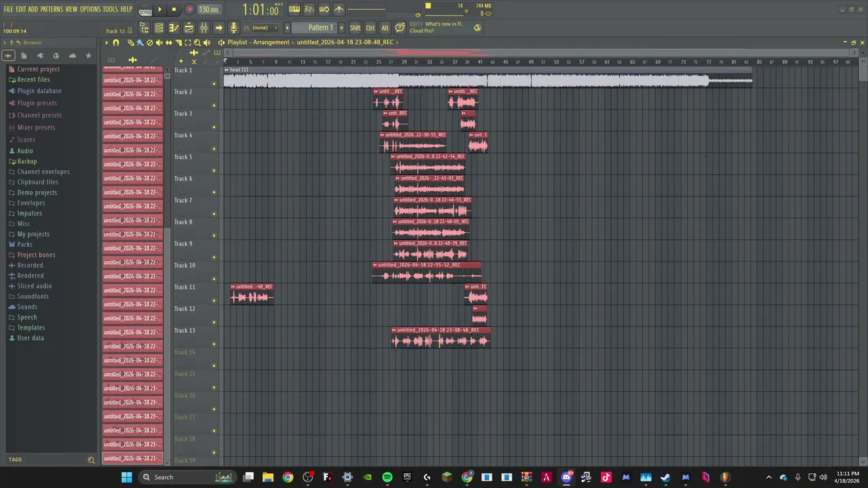Open the PATTERNS menu
The height and width of the screenshot is (488, 868).
[x=52, y=9]
